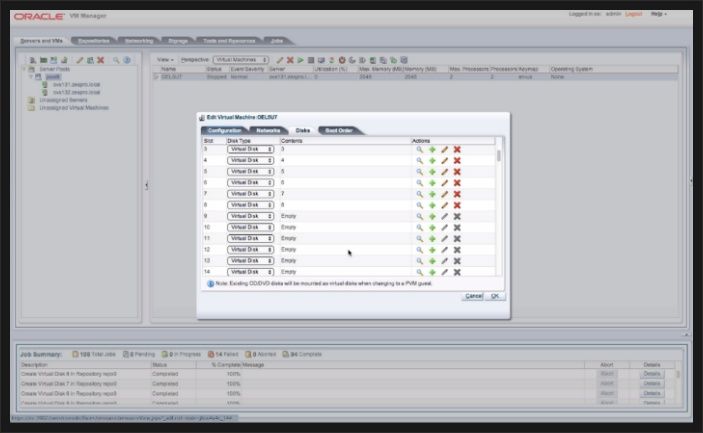The height and width of the screenshot is (433, 703).
Task: Delete the virtual disk in slot 8
Action: pos(457,205)
